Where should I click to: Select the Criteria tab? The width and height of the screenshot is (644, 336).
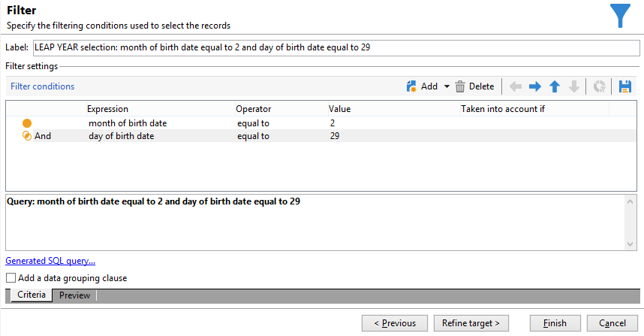tap(32, 295)
